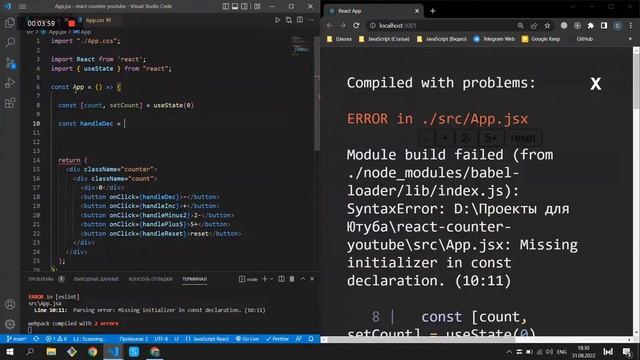Close the terminal panel
This screenshot has width=640, height=360.
click(312, 279)
